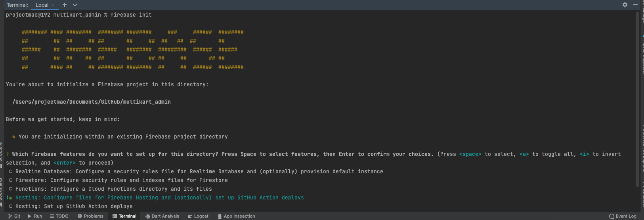Select the Functions option radio

coord(11,189)
